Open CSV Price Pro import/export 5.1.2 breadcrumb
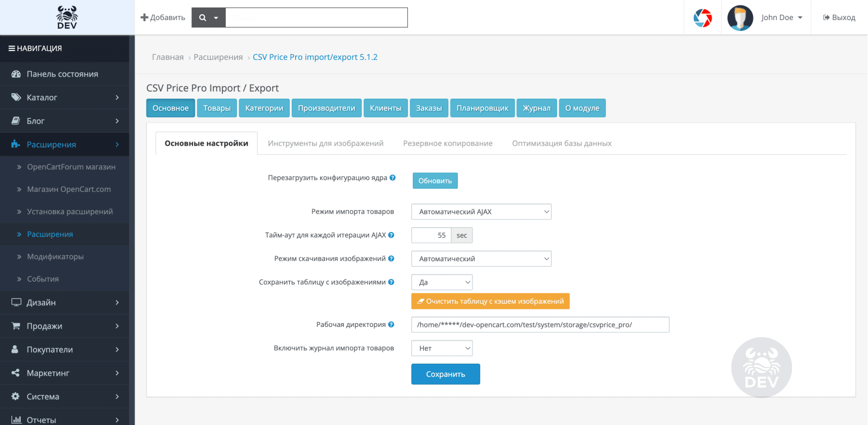This screenshot has width=868, height=425. pos(315,57)
